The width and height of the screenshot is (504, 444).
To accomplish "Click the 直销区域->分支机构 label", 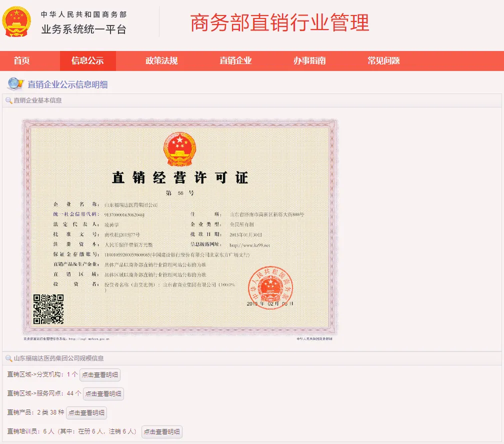I will (34, 374).
